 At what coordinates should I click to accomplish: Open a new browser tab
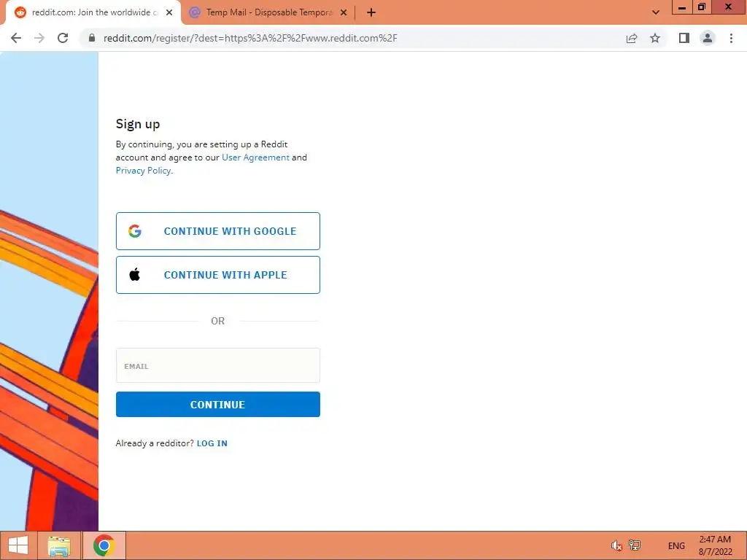tap(371, 13)
